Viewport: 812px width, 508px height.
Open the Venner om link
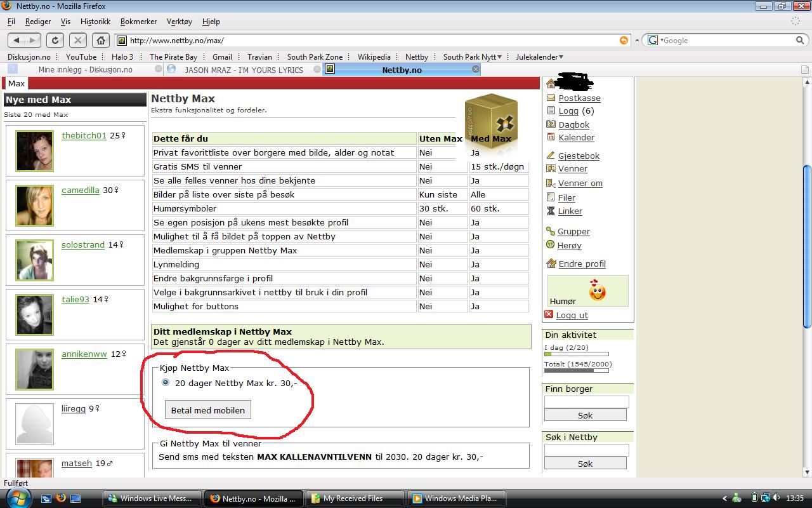click(580, 183)
